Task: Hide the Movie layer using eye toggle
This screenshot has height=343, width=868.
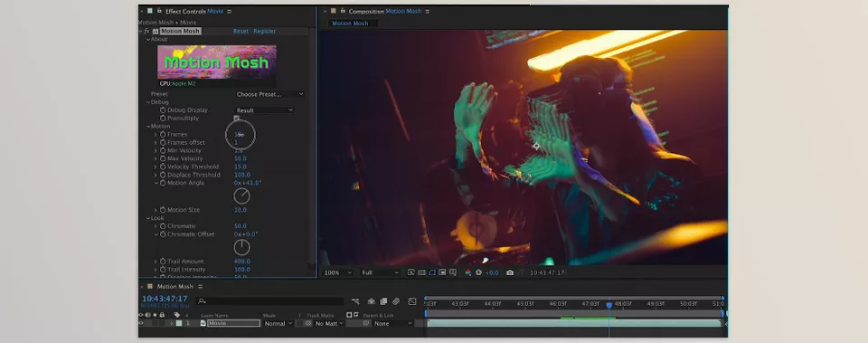Action: pos(141,323)
